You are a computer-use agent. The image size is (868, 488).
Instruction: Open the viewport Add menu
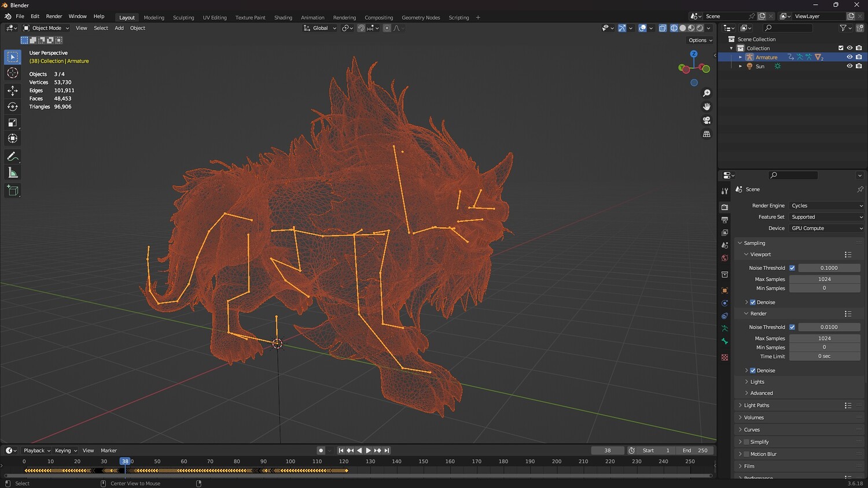119,28
